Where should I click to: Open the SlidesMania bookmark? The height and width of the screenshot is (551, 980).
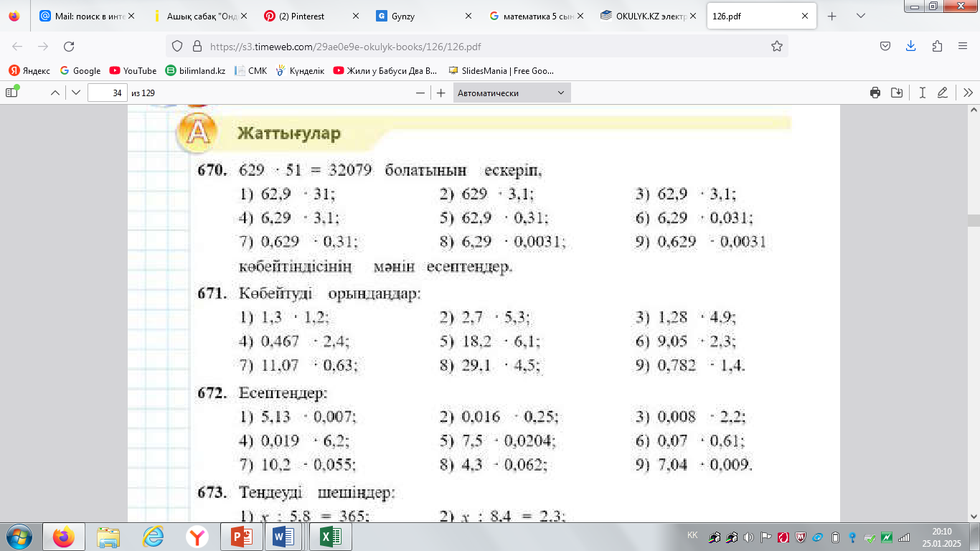click(x=501, y=71)
